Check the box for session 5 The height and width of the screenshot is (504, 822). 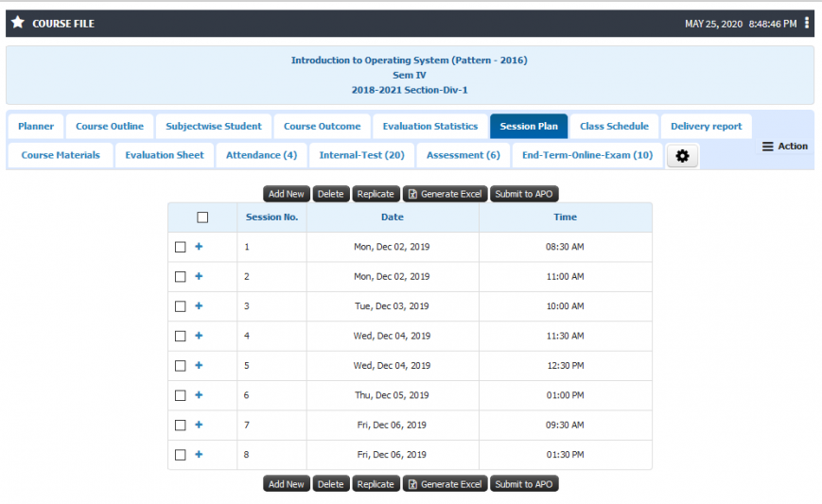pyautogui.click(x=181, y=366)
